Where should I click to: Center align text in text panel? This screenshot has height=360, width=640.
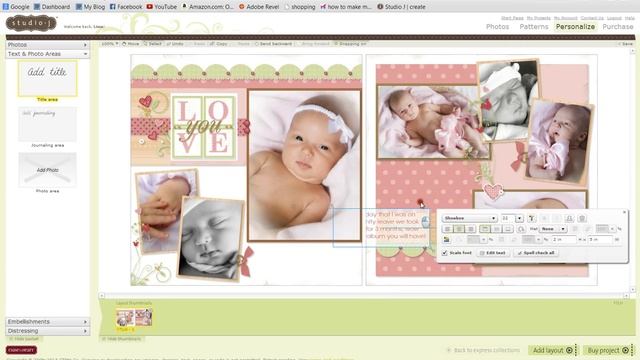(x=459, y=229)
